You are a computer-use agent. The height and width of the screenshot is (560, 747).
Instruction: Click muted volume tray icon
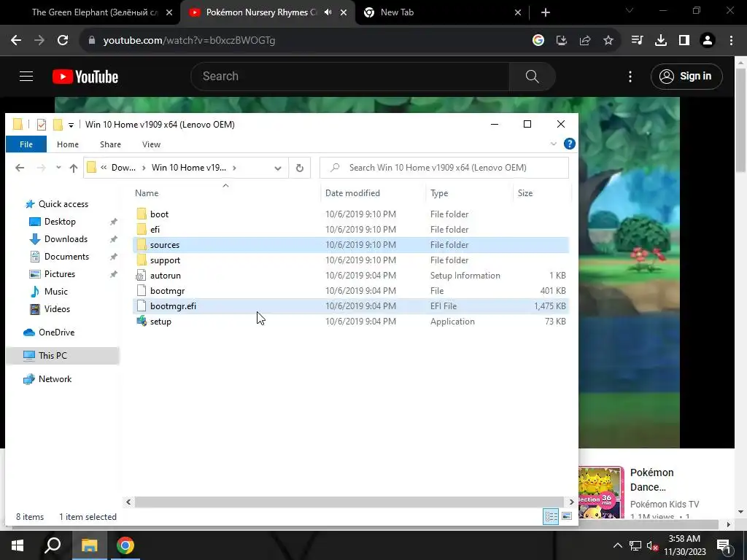[x=653, y=545]
